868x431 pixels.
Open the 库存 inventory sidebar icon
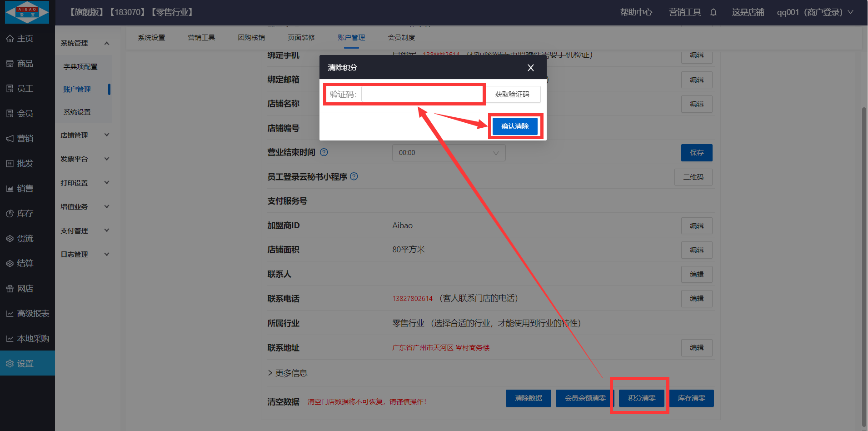click(10, 214)
